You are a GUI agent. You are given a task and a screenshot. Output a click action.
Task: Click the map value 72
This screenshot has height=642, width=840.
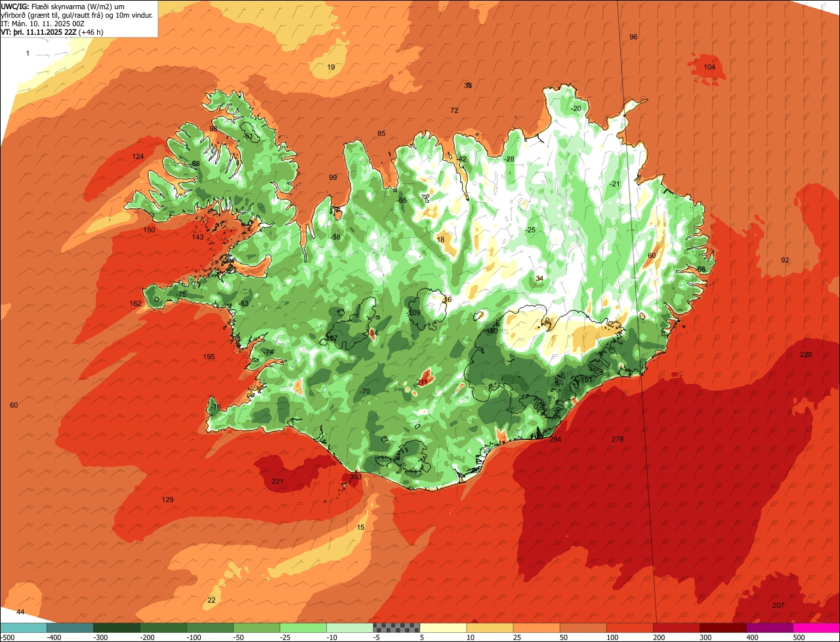pyautogui.click(x=454, y=110)
